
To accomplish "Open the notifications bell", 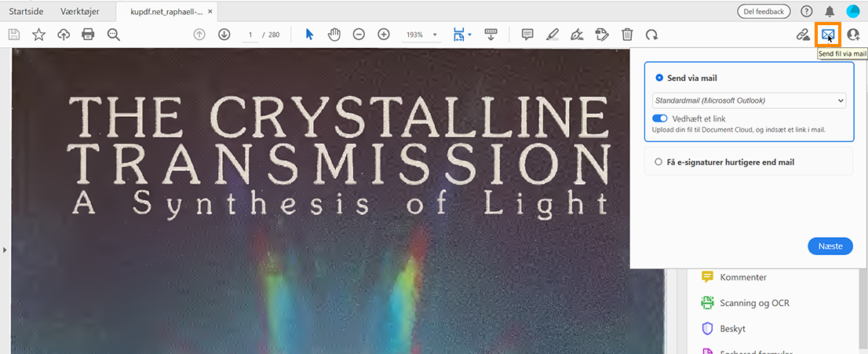I will (830, 11).
